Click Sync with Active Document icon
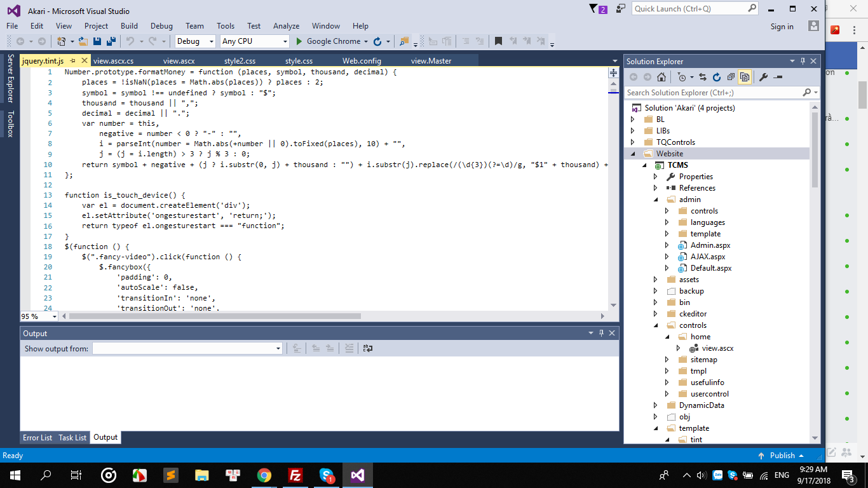 click(703, 77)
